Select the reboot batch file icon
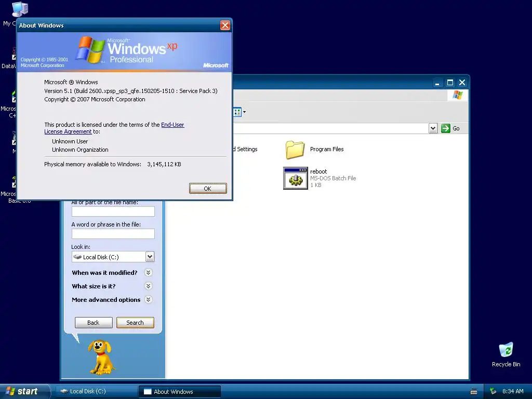Viewport: 532px width, 399px height. pos(296,178)
